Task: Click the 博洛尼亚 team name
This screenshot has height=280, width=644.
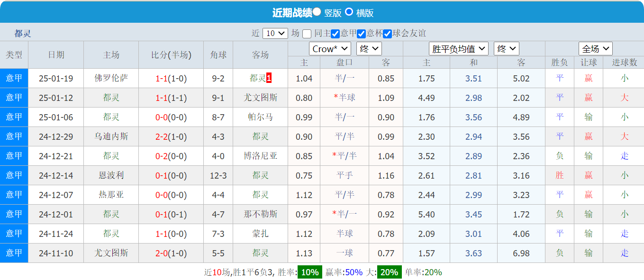Action: point(261,156)
